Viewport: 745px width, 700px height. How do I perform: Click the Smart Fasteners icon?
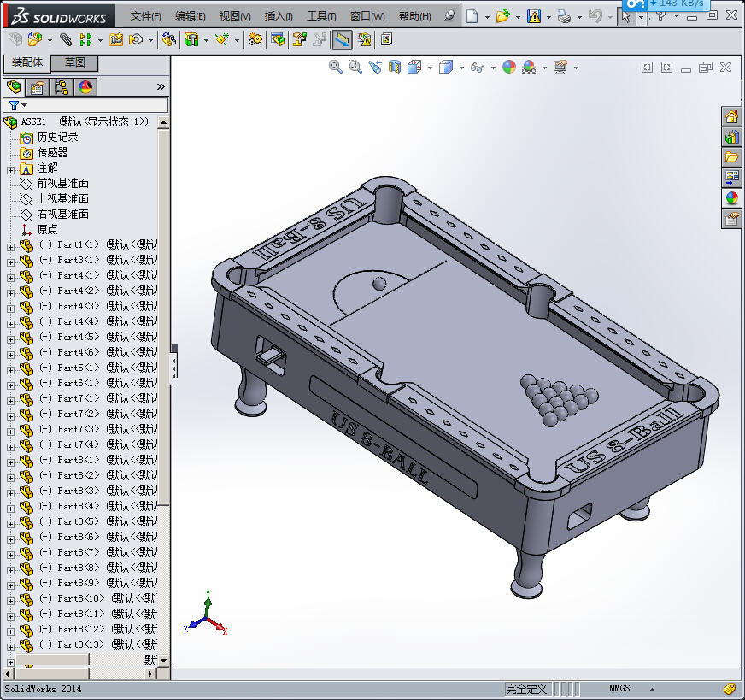tap(116, 39)
